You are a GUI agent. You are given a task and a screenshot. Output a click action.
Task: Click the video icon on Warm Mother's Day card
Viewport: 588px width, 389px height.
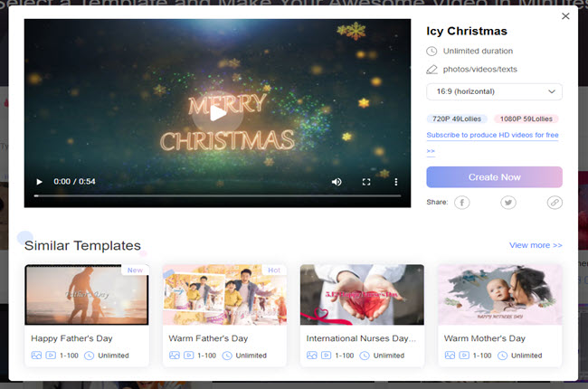(x=464, y=356)
